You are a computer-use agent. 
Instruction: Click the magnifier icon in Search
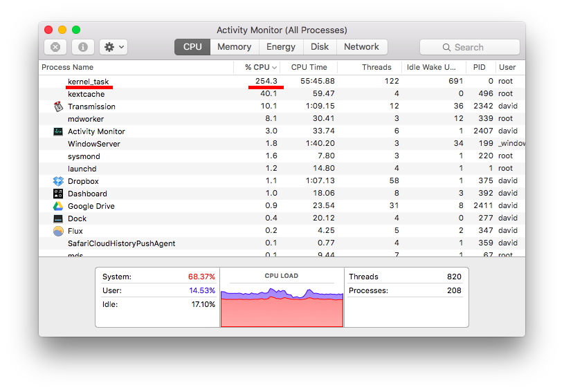point(446,48)
